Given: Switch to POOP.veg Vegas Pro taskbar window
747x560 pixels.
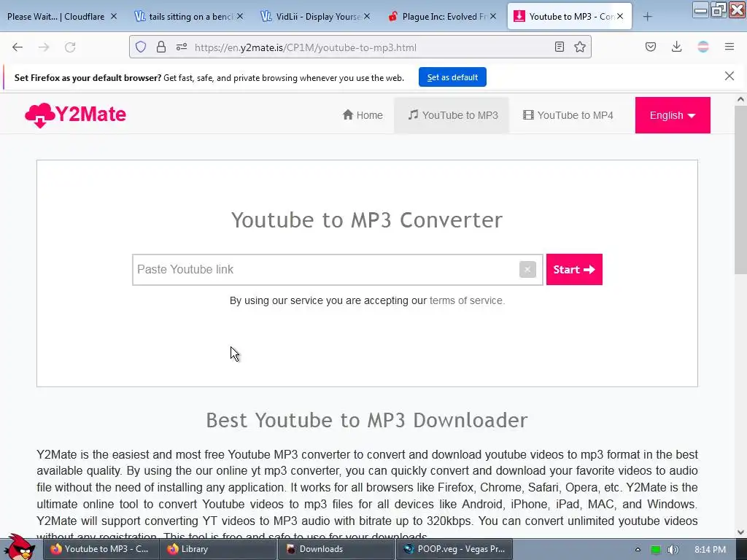Looking at the screenshot, I should click(x=454, y=549).
